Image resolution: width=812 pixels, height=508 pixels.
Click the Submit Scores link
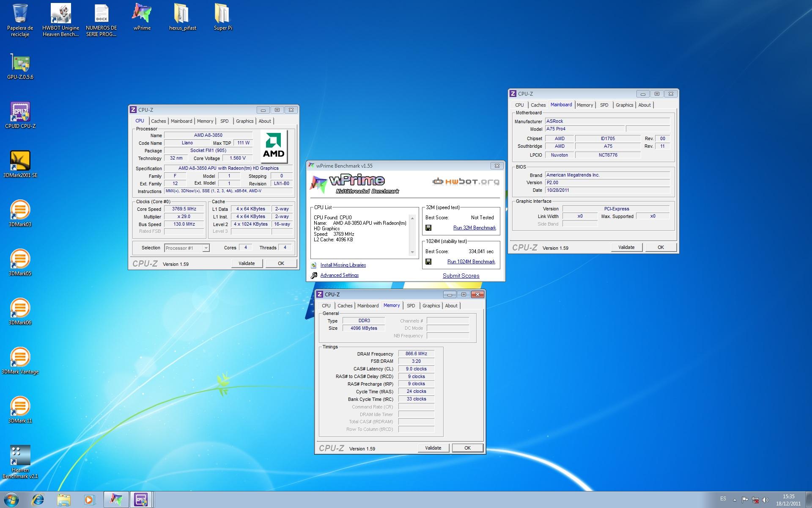coord(461,276)
